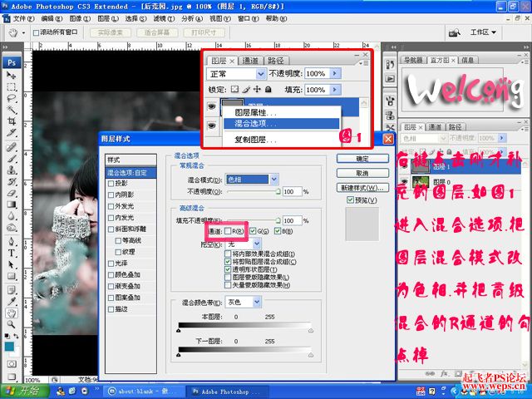Open the 混合模式 blend mode dropdown

click(252, 180)
